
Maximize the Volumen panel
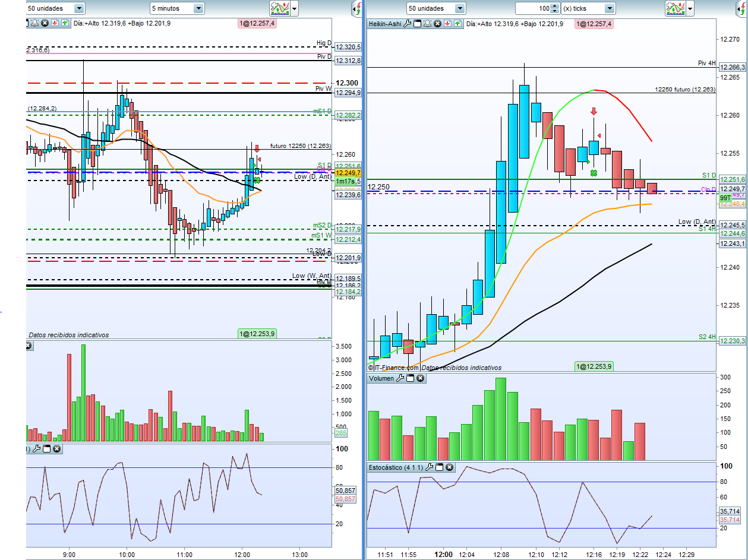point(410,378)
